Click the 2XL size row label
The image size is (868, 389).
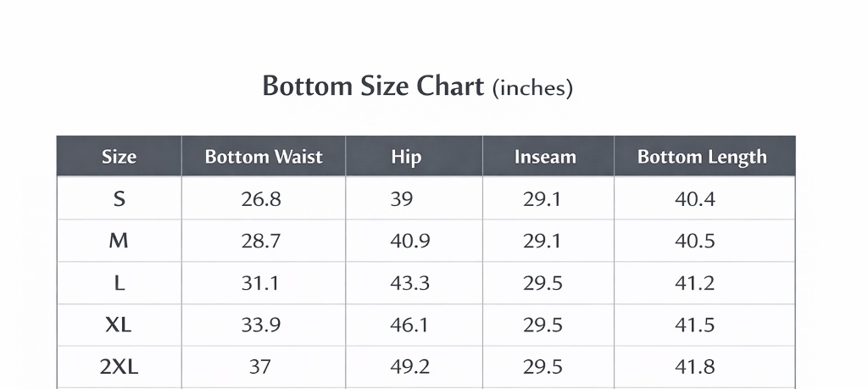tap(119, 366)
